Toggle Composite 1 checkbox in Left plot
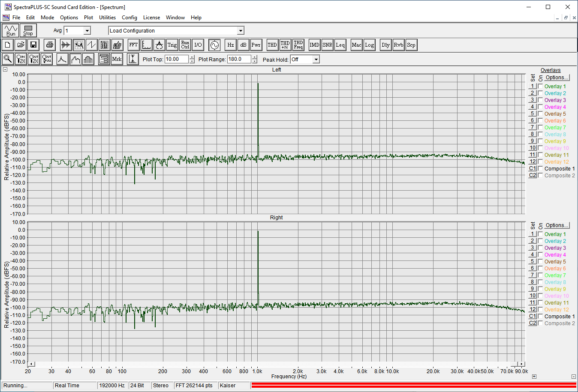 click(540, 168)
